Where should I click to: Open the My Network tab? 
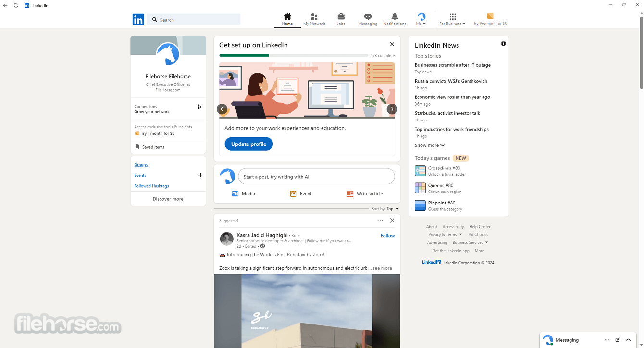314,20
